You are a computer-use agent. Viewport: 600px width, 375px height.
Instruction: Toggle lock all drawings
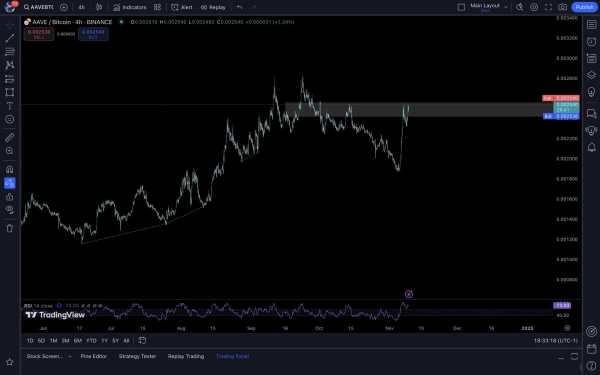10,197
